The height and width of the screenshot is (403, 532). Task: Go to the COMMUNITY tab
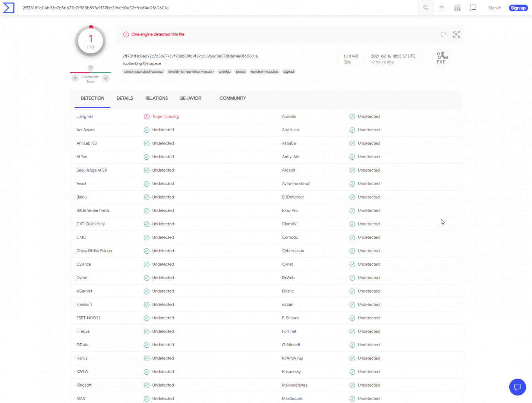[233, 98]
